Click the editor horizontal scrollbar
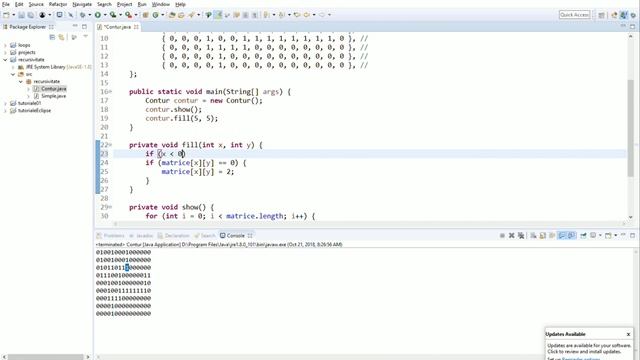Viewport: 640px width, 360px height. click(x=369, y=224)
